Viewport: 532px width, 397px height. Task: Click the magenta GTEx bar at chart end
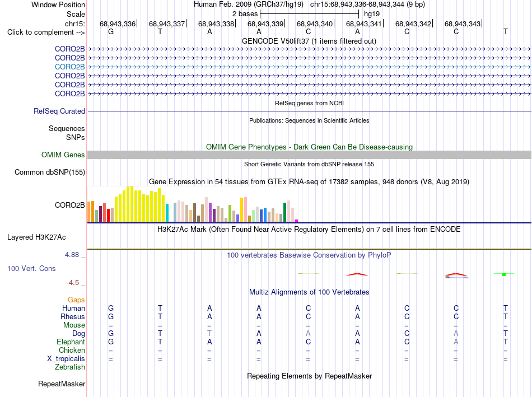coord(297,221)
